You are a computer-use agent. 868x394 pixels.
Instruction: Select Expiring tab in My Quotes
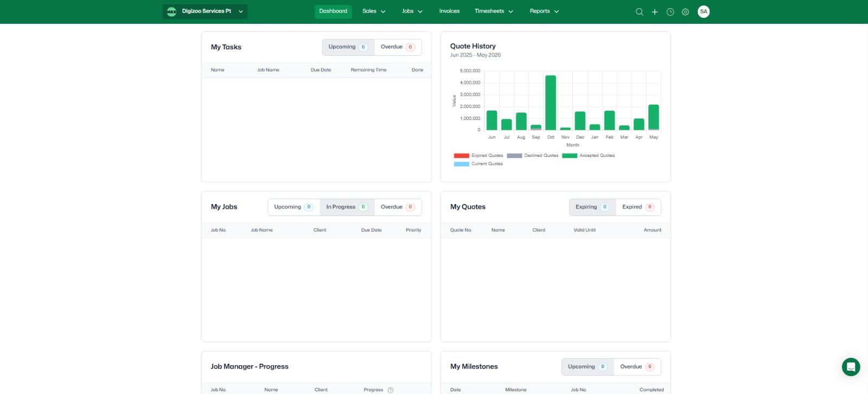click(x=592, y=207)
